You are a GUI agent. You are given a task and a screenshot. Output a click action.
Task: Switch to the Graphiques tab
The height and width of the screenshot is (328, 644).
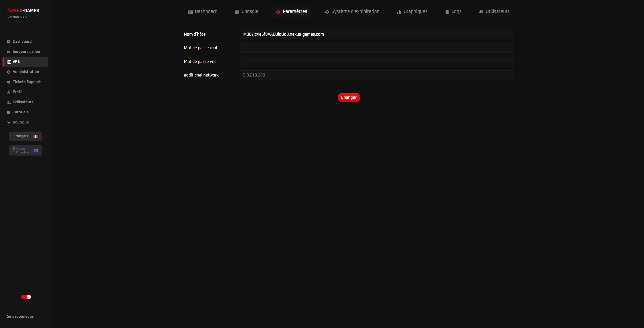point(412,11)
